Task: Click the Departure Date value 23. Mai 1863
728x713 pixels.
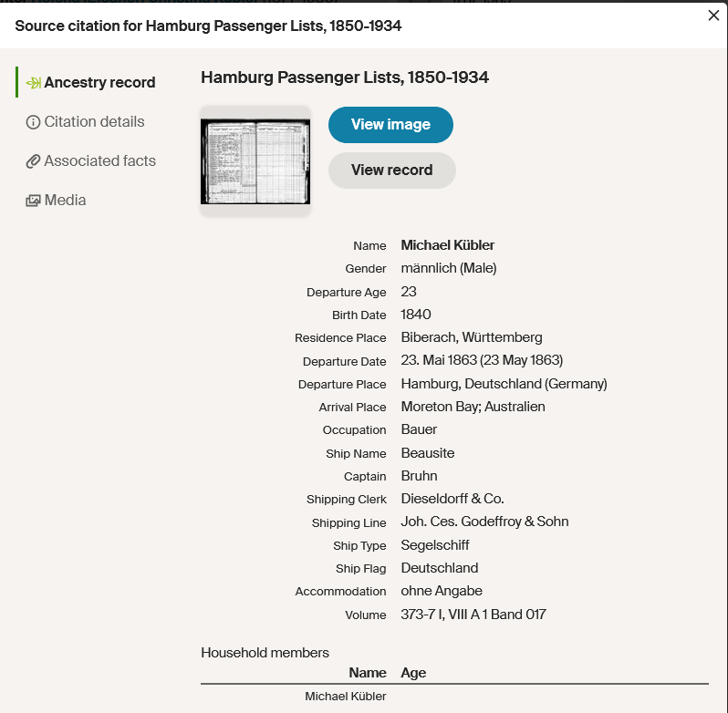Action: pos(482,360)
